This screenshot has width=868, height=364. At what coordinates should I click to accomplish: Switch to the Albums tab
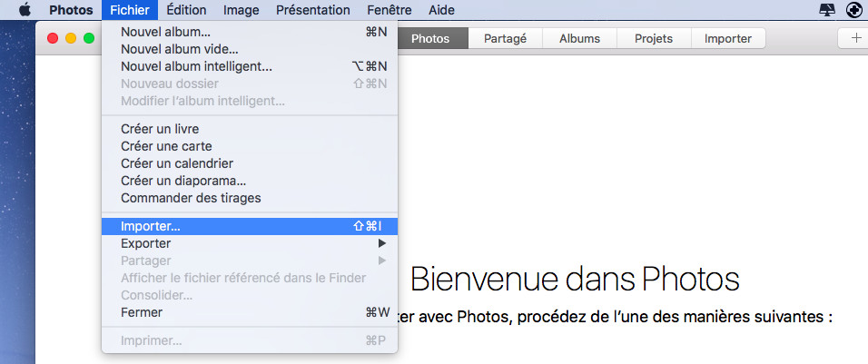pyautogui.click(x=579, y=39)
